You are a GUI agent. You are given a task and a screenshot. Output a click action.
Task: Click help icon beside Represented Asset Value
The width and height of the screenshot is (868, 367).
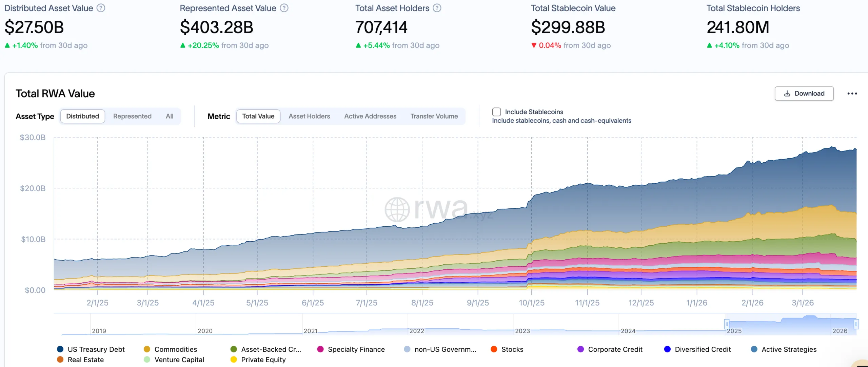[284, 8]
